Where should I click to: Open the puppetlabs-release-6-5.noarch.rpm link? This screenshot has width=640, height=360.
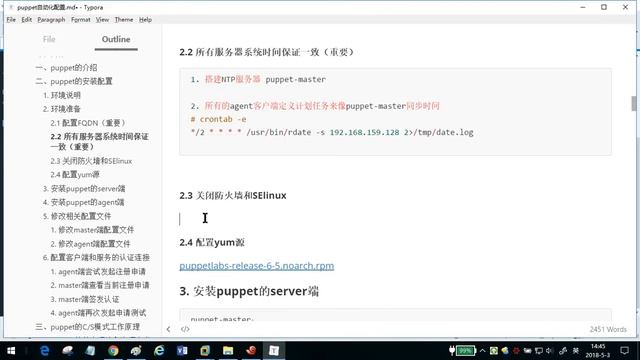257,266
